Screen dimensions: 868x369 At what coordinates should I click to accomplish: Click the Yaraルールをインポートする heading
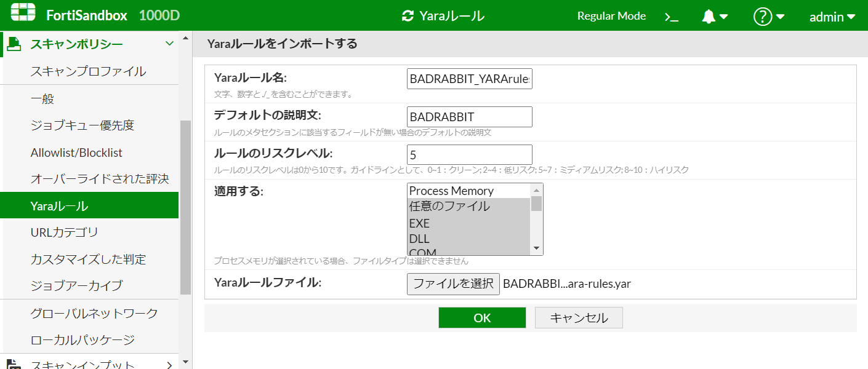pyautogui.click(x=283, y=44)
